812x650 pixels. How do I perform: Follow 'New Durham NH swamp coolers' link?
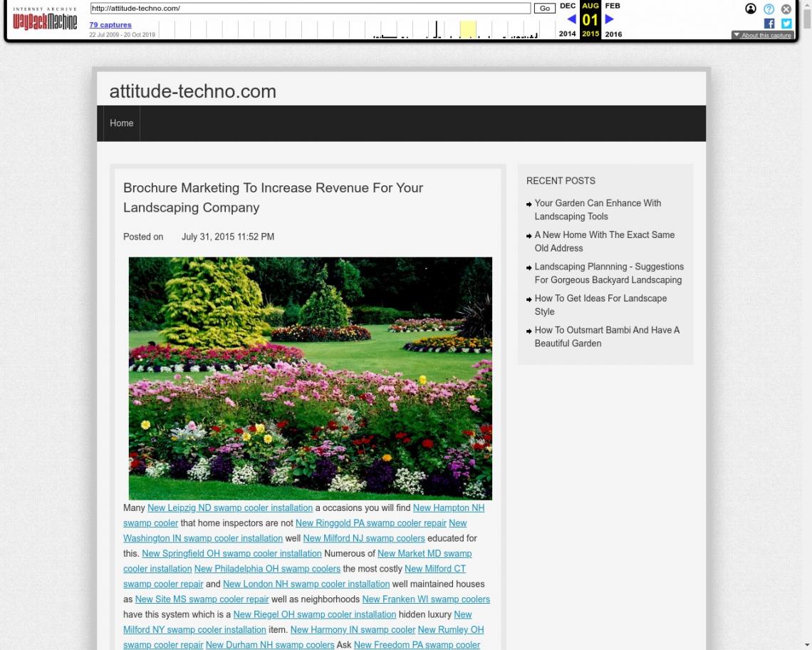click(270, 645)
